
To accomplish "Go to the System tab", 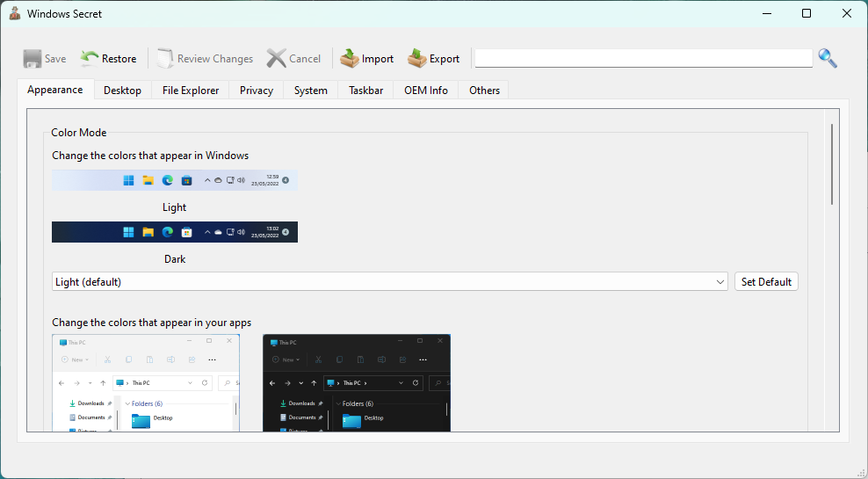I will pyautogui.click(x=311, y=91).
